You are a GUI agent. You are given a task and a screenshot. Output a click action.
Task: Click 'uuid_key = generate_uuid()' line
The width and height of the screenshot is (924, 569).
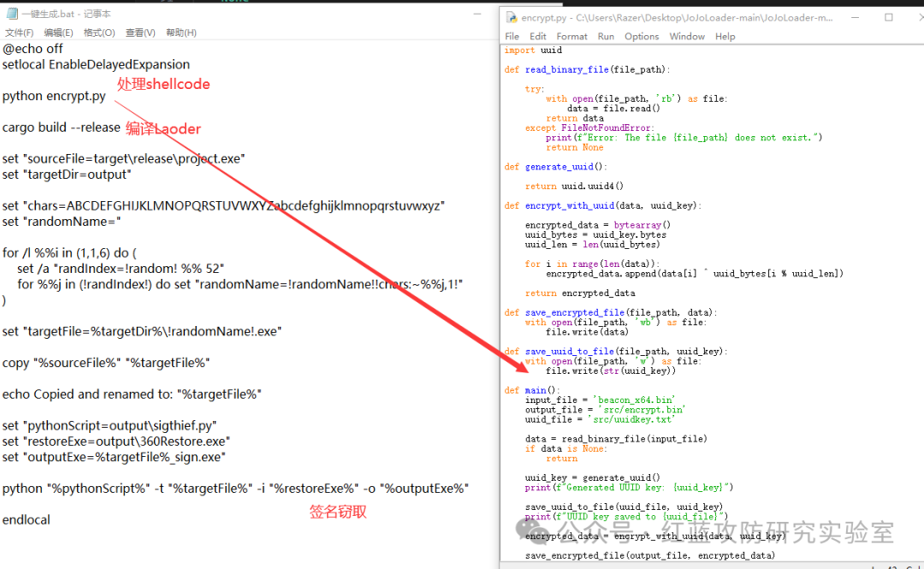tap(592, 478)
